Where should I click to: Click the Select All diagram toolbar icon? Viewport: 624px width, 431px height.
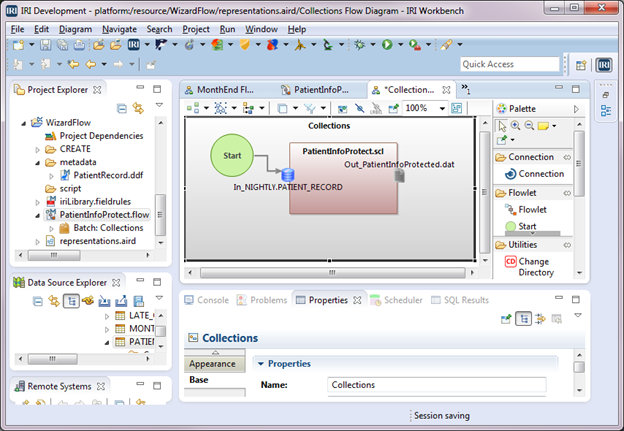[220, 108]
